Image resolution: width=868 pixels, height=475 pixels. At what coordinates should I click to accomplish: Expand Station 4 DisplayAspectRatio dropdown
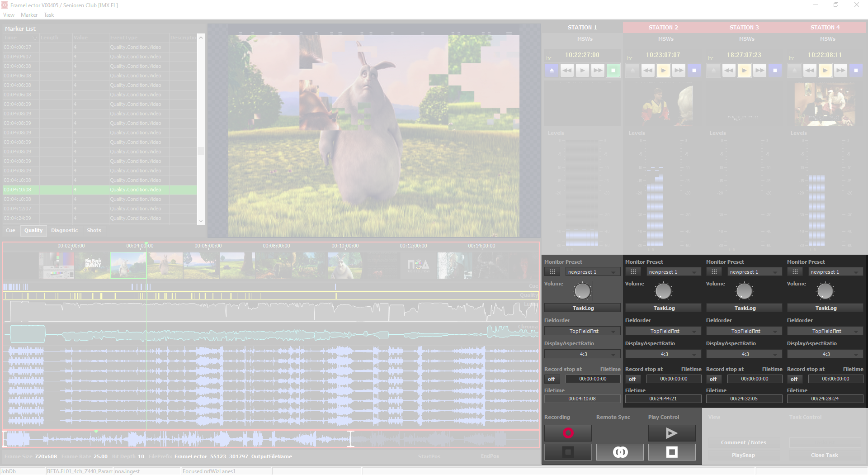tap(825, 354)
